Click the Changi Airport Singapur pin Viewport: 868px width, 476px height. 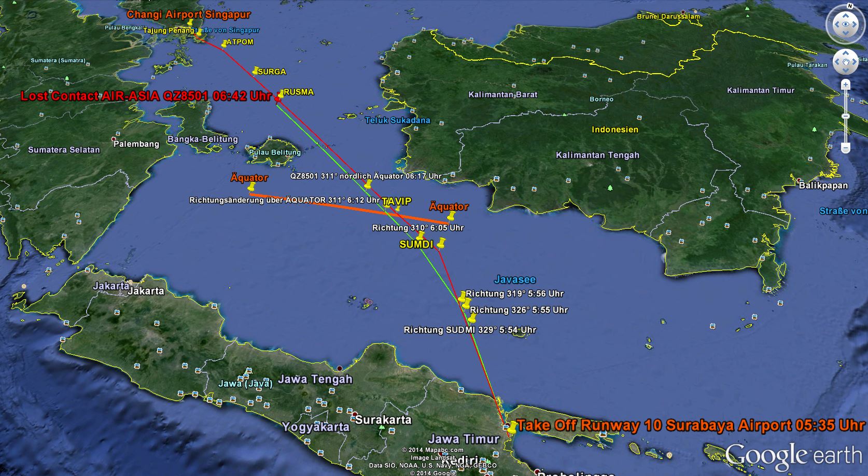(x=190, y=23)
